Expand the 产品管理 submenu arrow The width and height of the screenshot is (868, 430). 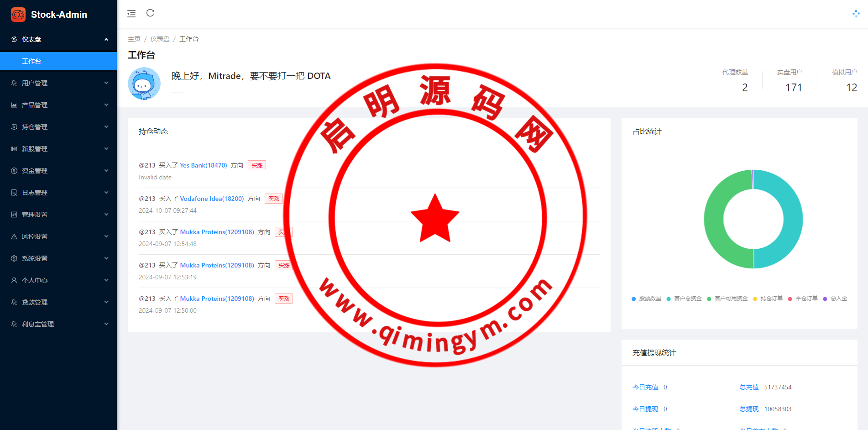pyautogui.click(x=106, y=105)
